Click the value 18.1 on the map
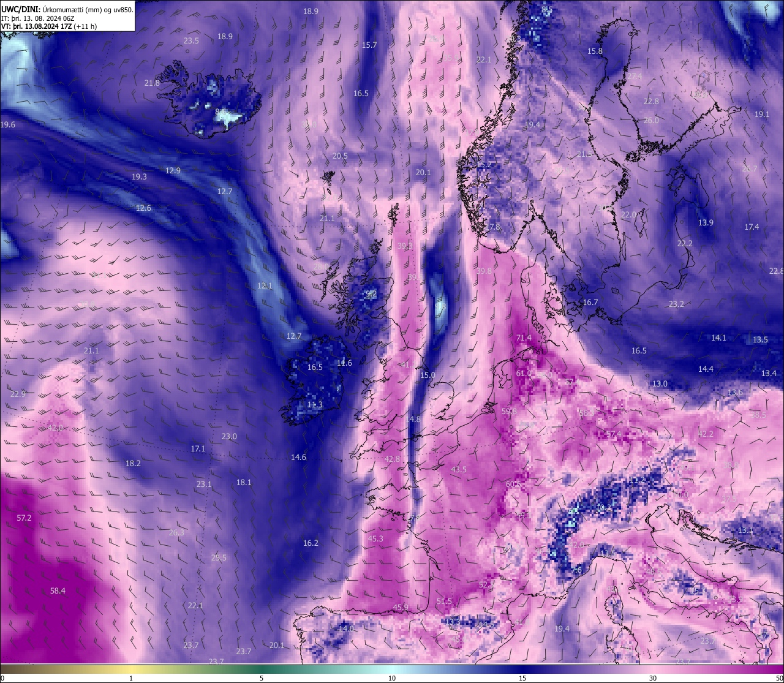The width and height of the screenshot is (784, 683). pos(244,482)
